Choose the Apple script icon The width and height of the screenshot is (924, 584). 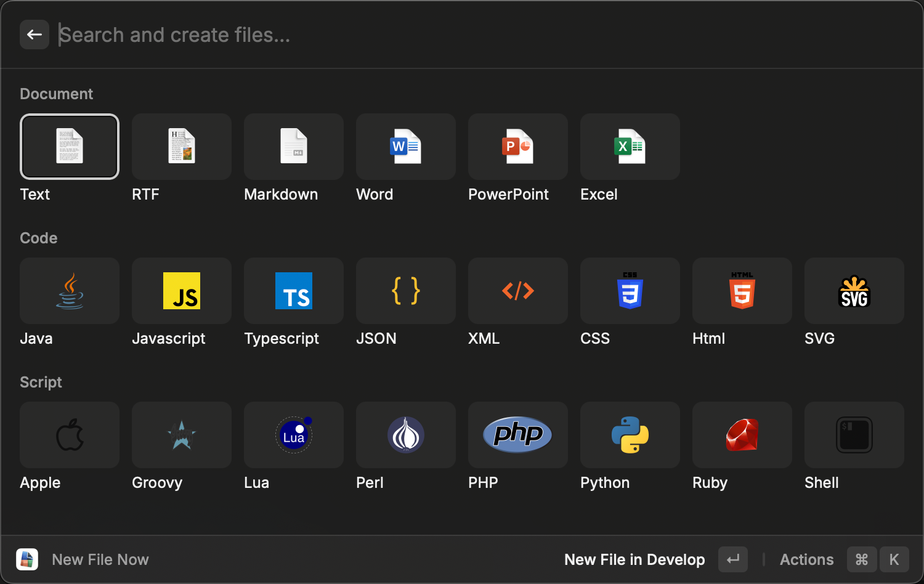point(70,435)
